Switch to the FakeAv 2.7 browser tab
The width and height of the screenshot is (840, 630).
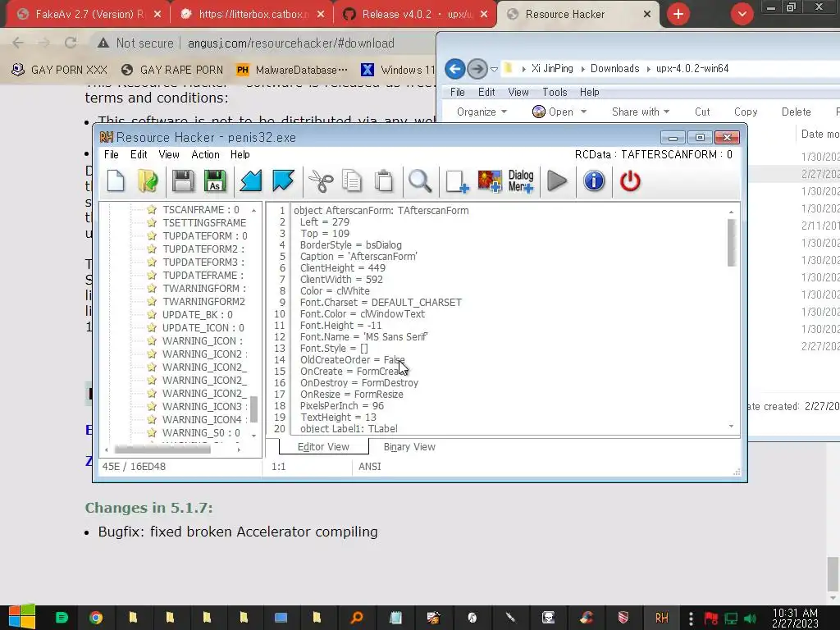pyautogui.click(x=89, y=15)
